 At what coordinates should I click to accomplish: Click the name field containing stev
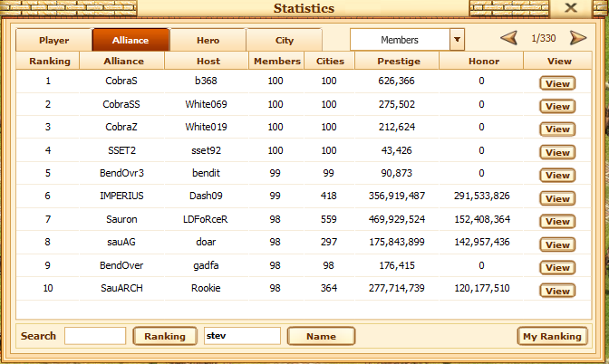tap(242, 336)
